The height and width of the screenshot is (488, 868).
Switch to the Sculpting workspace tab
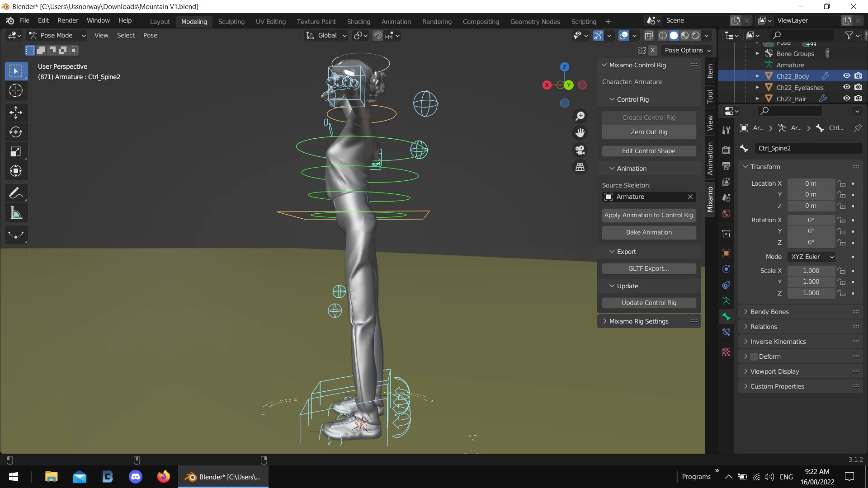pyautogui.click(x=231, y=21)
